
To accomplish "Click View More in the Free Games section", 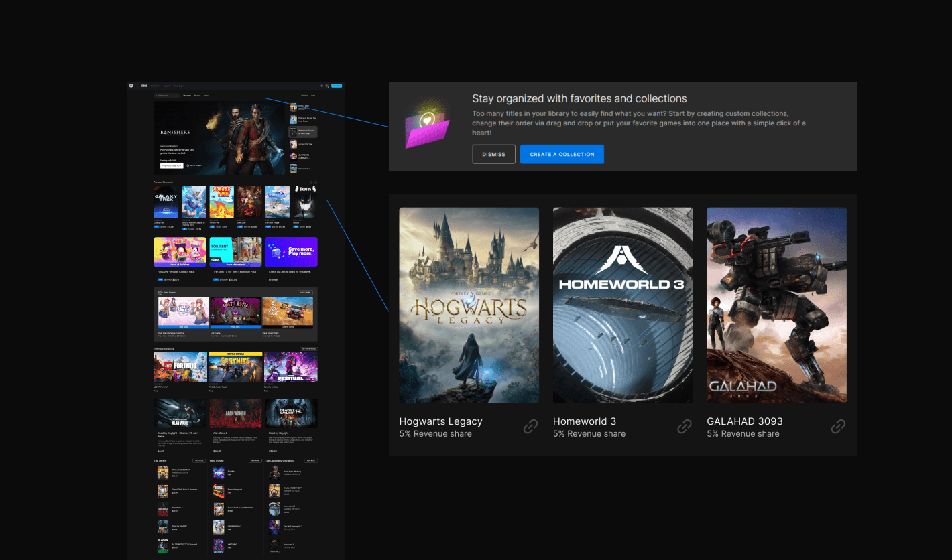I will tap(305, 293).
